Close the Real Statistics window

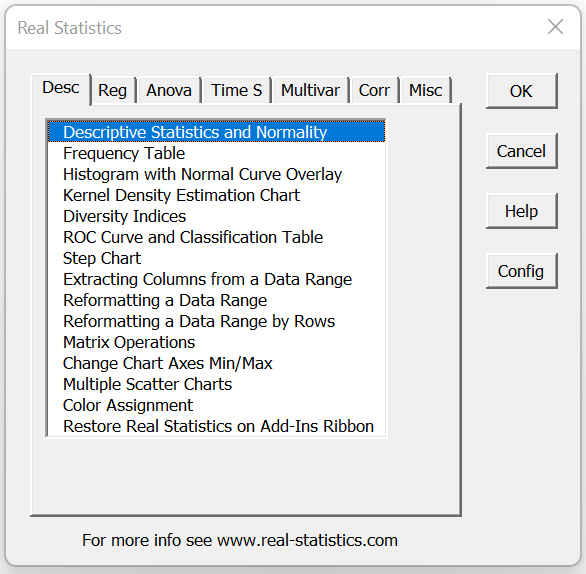click(555, 27)
